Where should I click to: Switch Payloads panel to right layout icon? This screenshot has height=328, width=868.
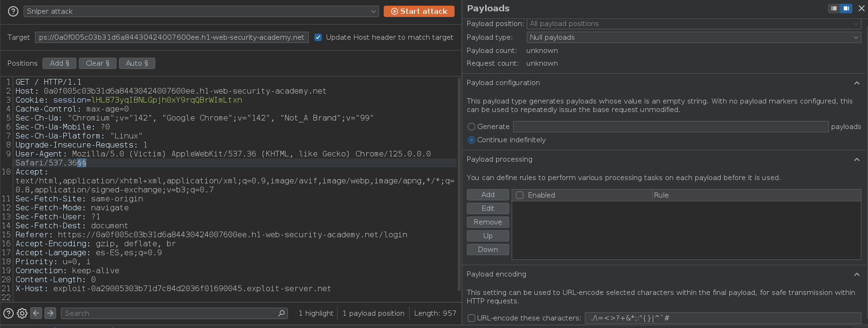[x=846, y=9]
